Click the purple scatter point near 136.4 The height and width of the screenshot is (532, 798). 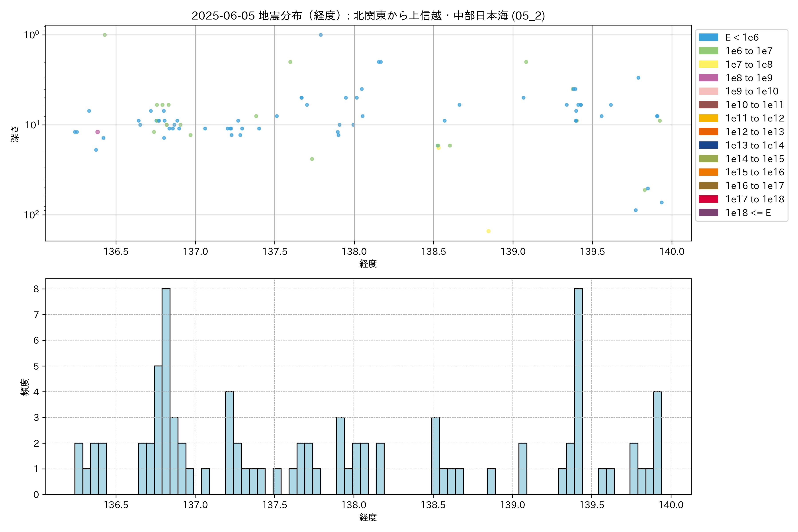tap(98, 132)
